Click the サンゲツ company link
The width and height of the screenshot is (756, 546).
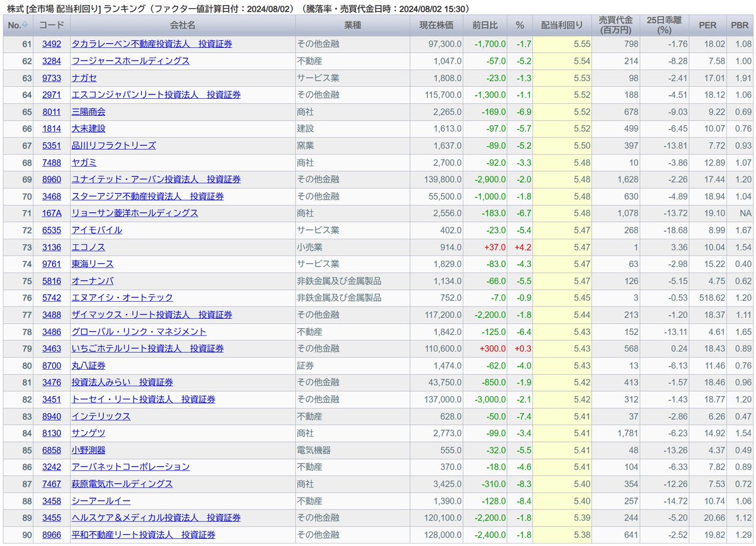[89, 433]
